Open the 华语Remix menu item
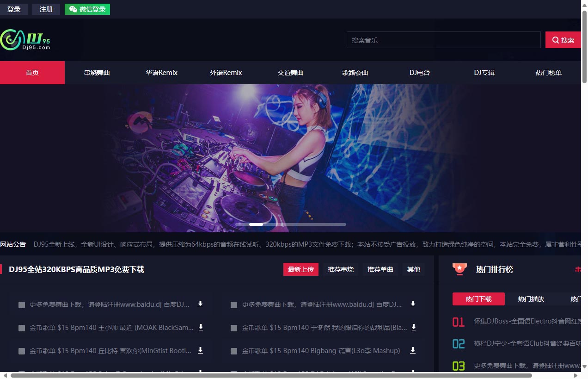Image resolution: width=588 pixels, height=379 pixels. click(x=161, y=73)
